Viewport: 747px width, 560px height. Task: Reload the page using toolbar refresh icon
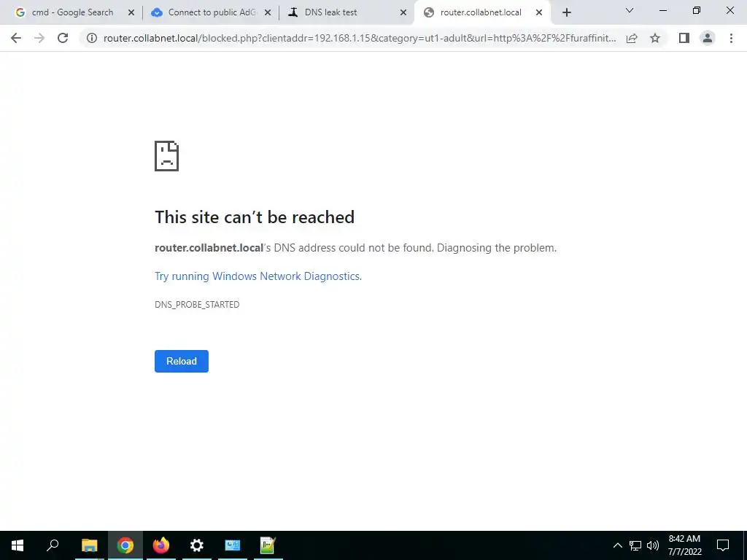click(63, 38)
